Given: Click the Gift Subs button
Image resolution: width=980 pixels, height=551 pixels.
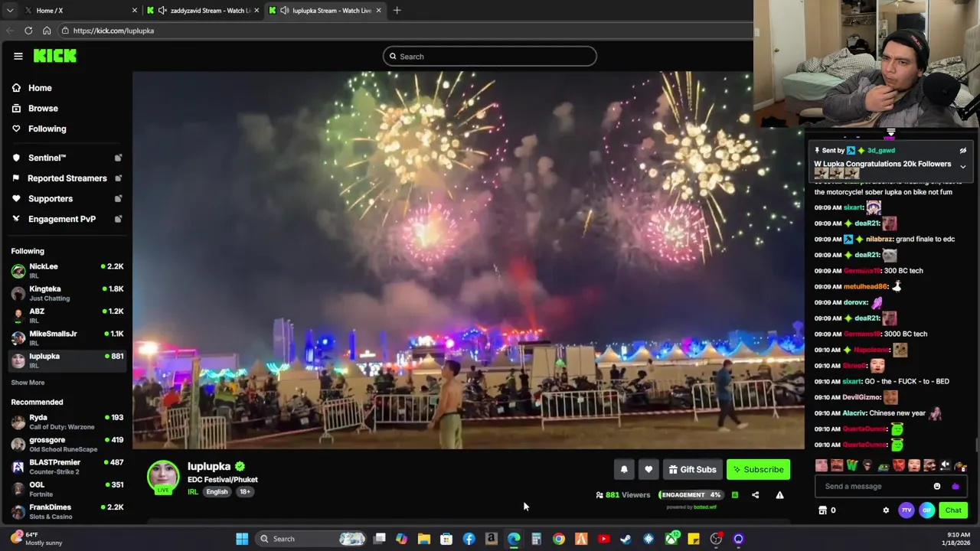Looking at the screenshot, I should (x=692, y=470).
